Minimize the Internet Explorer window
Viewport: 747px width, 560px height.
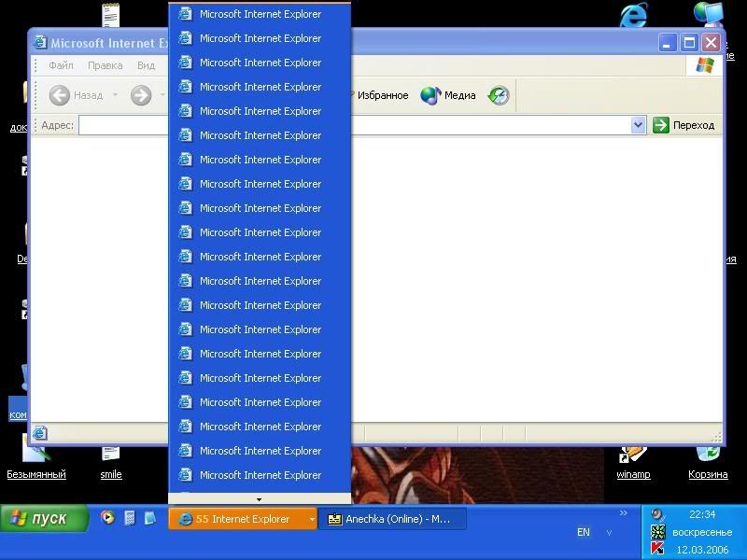pos(667,43)
